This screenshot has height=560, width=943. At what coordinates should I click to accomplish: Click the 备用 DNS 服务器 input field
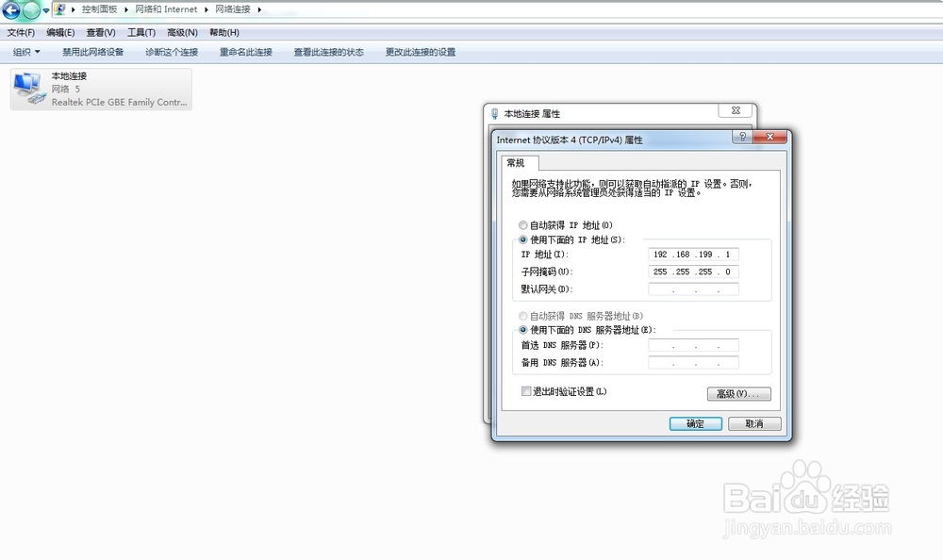coord(693,363)
